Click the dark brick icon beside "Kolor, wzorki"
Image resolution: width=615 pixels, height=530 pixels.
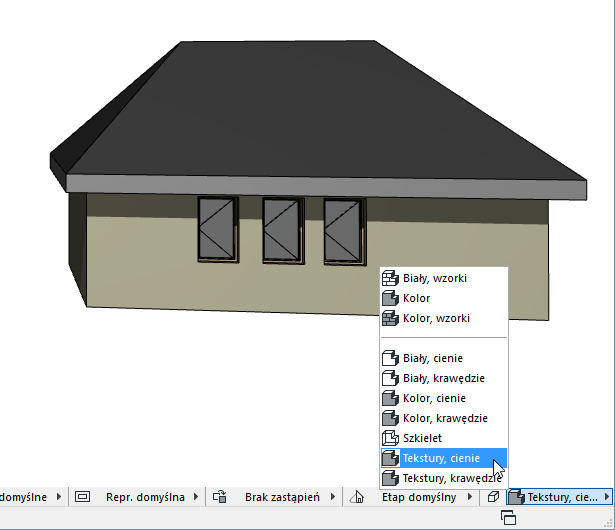coord(390,318)
